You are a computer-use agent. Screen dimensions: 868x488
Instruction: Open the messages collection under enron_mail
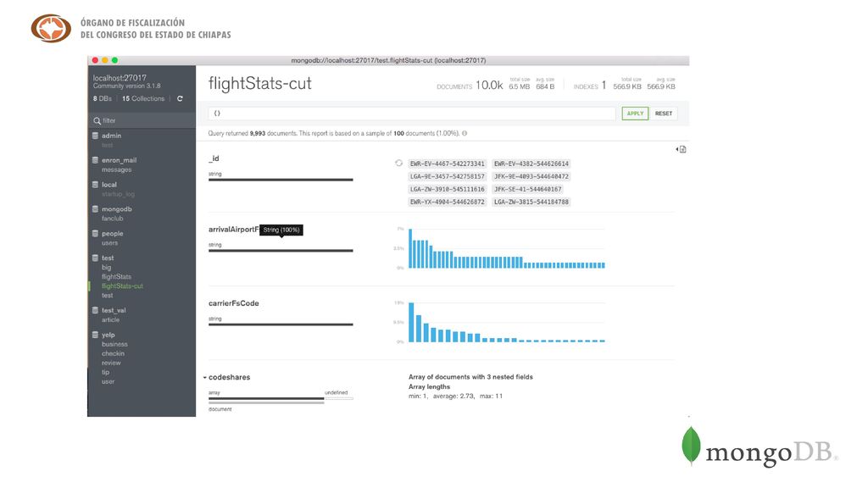click(117, 169)
